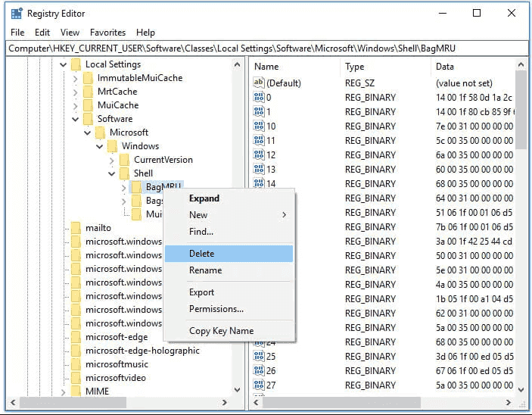Click the binary icon of value 12
This screenshot has width=532, height=415.
(x=259, y=154)
